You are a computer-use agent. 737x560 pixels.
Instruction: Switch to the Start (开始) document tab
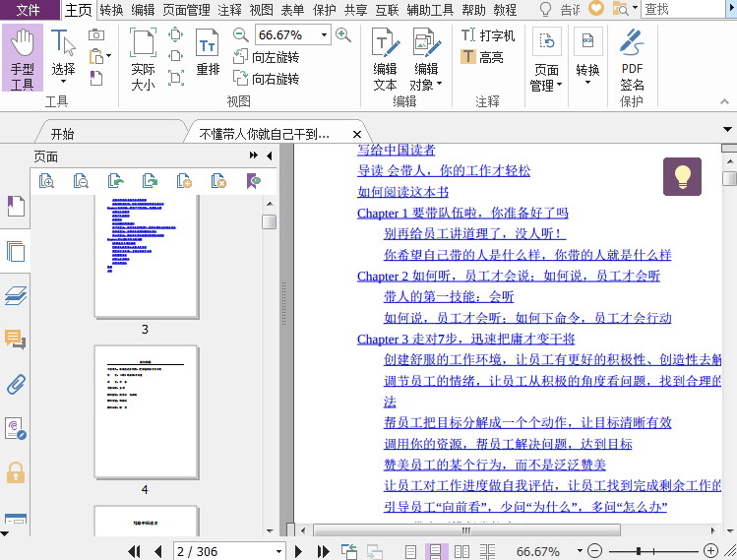tap(63, 134)
